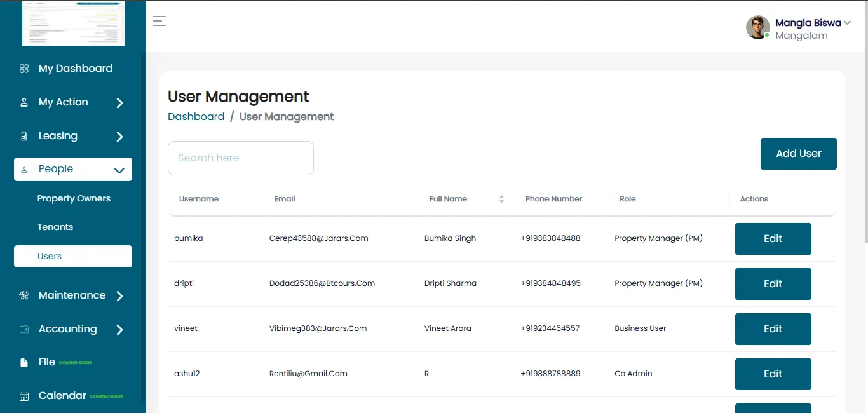Select email Cerep43588@Jarars.Com
The width and height of the screenshot is (868, 413).
[x=319, y=238]
